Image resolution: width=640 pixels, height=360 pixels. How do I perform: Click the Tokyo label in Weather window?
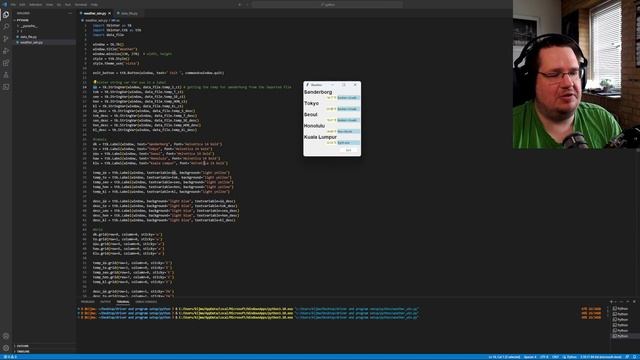tap(311, 103)
